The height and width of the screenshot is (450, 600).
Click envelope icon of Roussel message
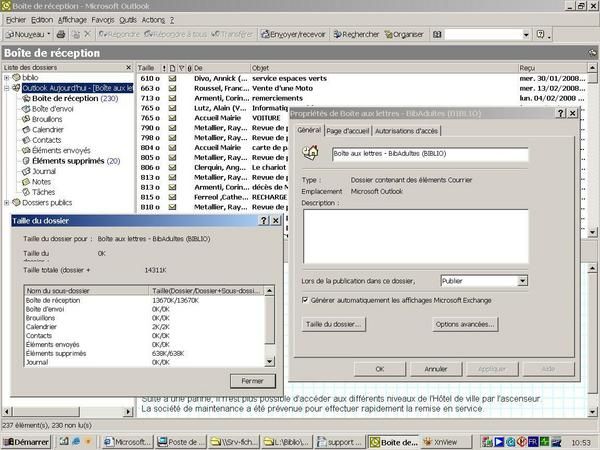173,88
